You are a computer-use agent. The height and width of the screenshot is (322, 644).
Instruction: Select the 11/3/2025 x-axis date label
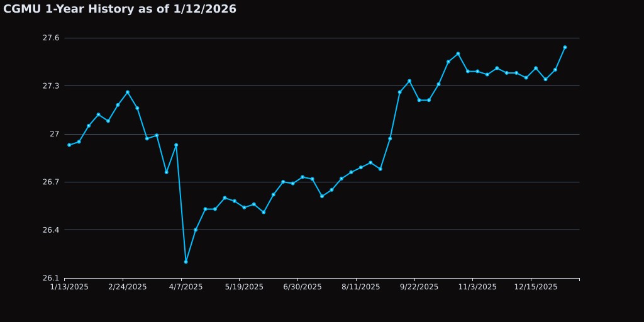pos(477,287)
